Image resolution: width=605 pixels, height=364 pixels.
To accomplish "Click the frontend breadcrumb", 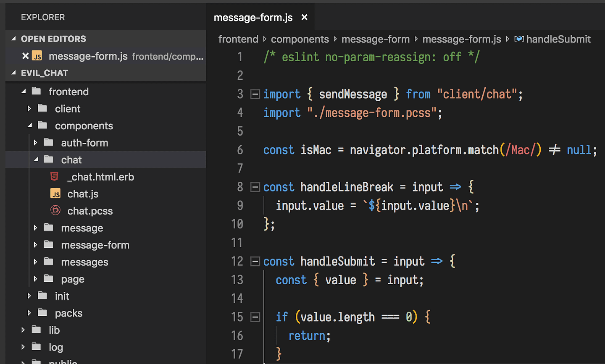I will pos(238,39).
